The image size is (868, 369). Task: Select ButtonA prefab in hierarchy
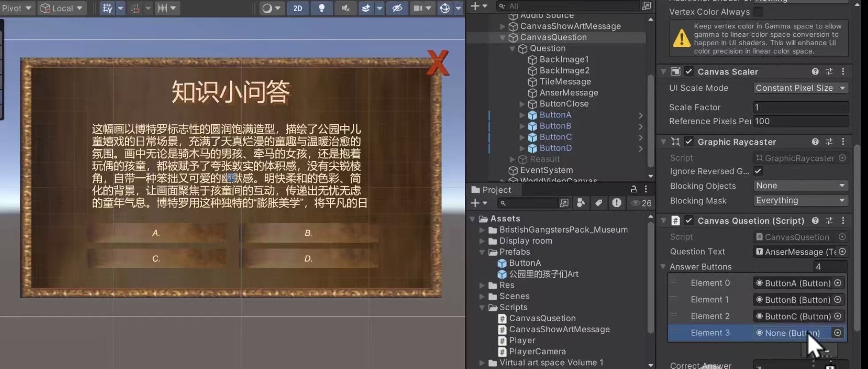point(555,115)
